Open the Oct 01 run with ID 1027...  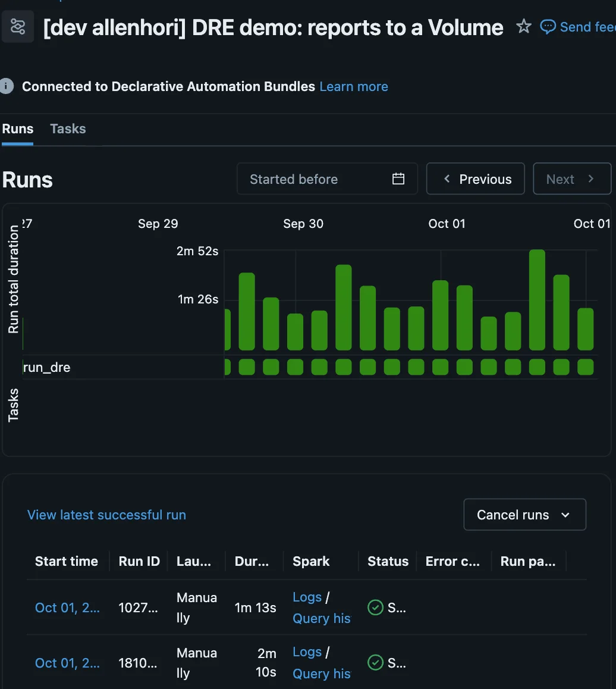coord(67,607)
